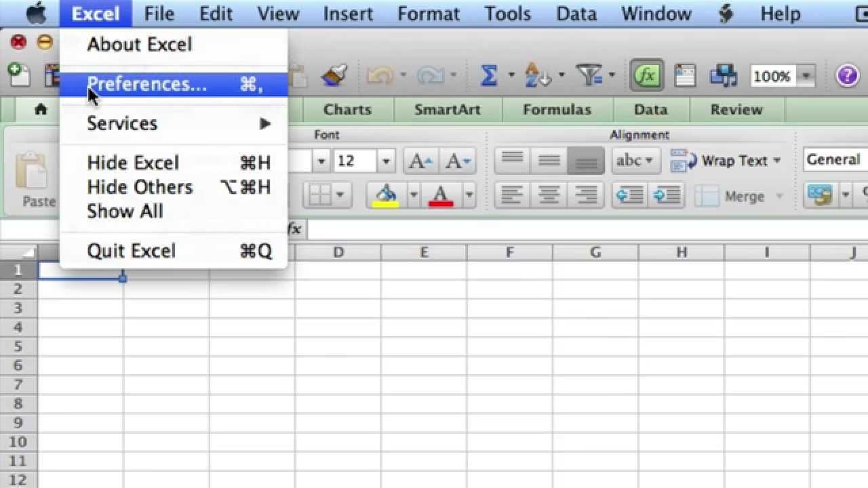Open the Format menu
Image resolution: width=868 pixels, height=488 pixels.
429,14
